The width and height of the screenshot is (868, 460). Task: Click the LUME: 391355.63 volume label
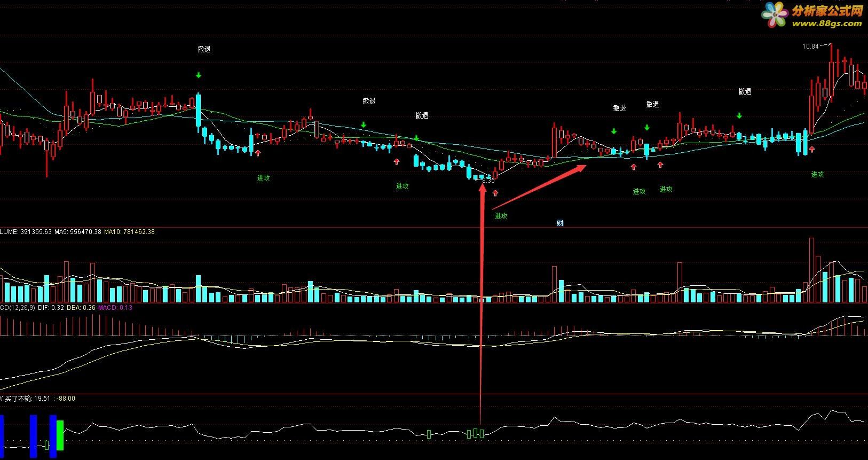[26, 232]
